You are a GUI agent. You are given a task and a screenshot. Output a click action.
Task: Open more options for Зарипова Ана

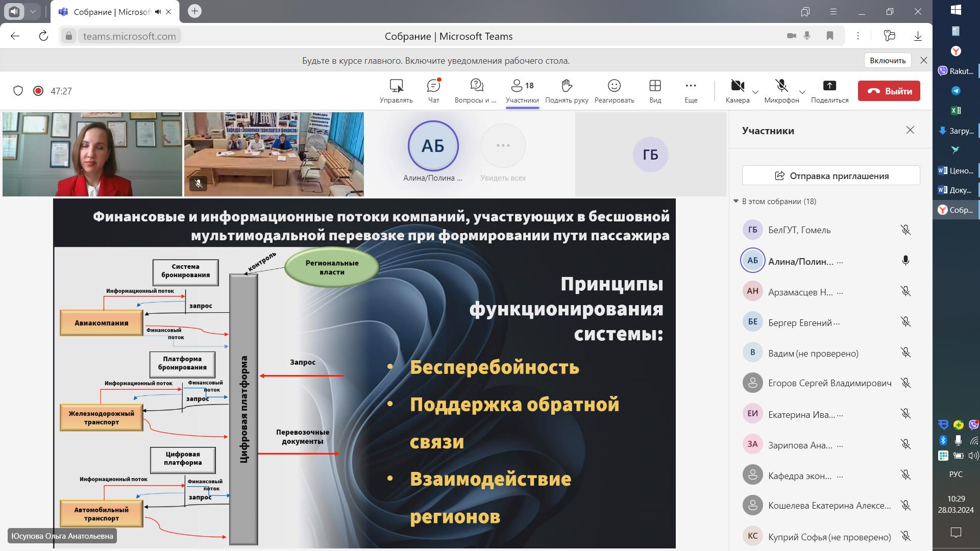pyautogui.click(x=840, y=445)
